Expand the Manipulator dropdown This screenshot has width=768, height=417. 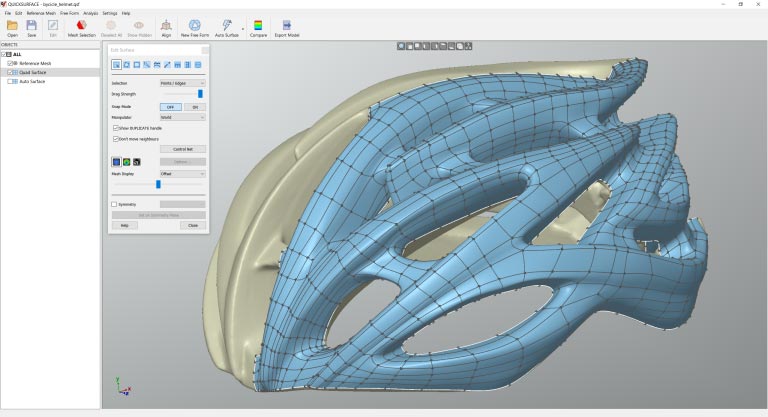(182, 117)
